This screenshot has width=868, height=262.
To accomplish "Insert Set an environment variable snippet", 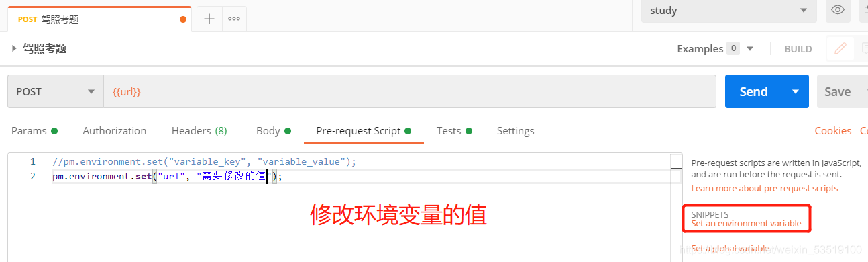I will pos(746,223).
